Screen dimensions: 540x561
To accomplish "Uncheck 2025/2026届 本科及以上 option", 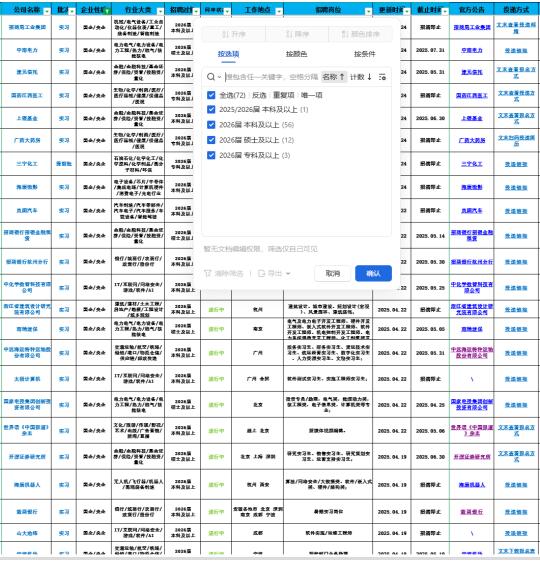I will 211,109.
